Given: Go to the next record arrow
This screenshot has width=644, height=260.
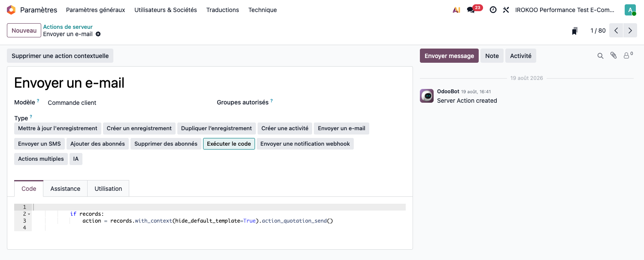Looking at the screenshot, I should (630, 31).
